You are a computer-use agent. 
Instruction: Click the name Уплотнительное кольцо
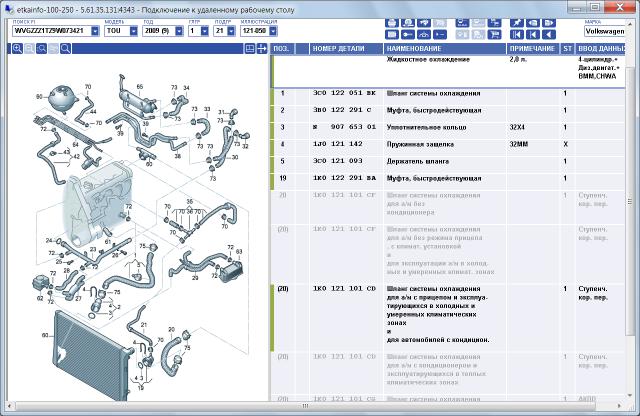pos(426,127)
